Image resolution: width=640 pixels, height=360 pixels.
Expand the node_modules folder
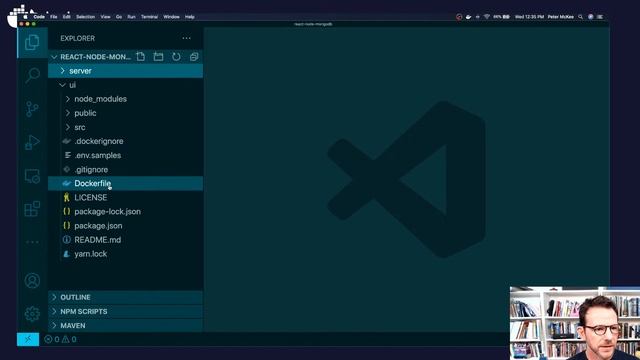coord(125,99)
